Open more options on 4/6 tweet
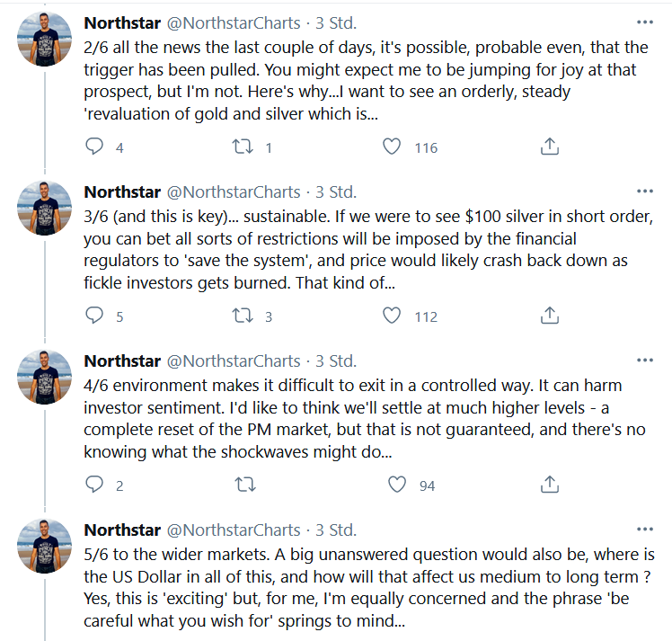 [x=645, y=361]
